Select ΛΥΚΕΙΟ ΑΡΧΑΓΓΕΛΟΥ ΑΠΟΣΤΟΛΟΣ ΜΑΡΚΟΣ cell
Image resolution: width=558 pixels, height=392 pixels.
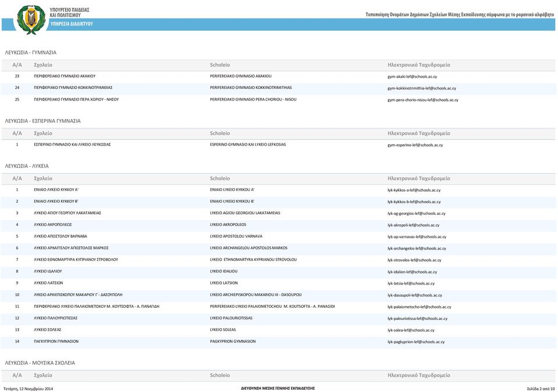[71, 248]
